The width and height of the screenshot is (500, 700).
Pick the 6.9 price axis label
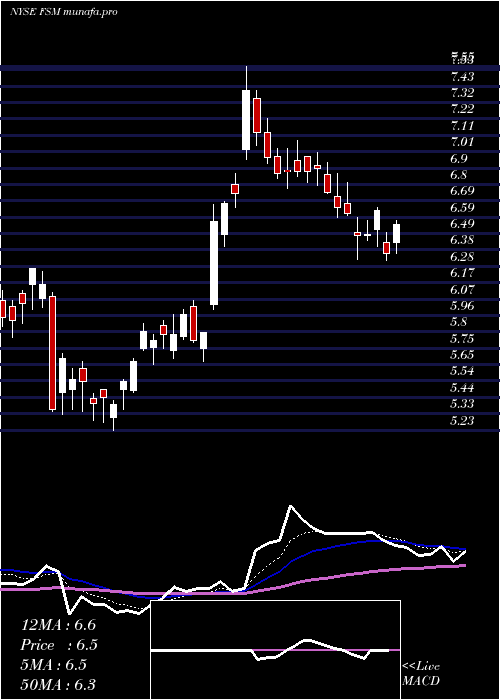tap(459, 158)
